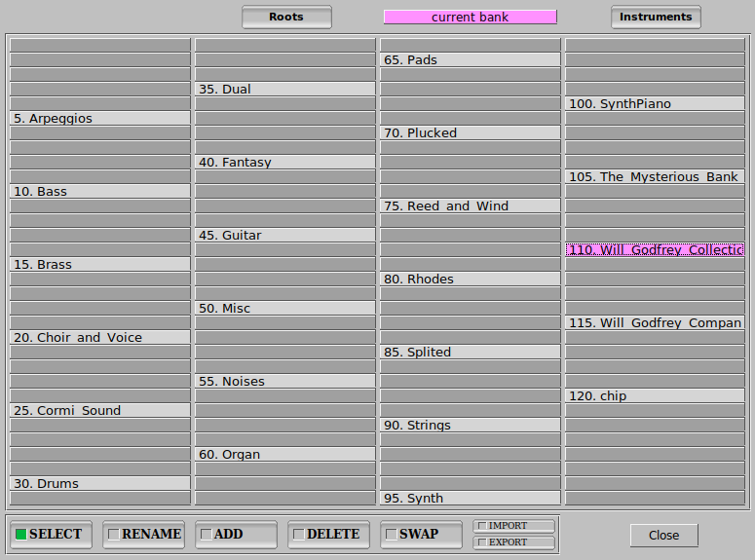Toggle ADD mode
The width and height of the screenshot is (755, 560).
pos(236,535)
